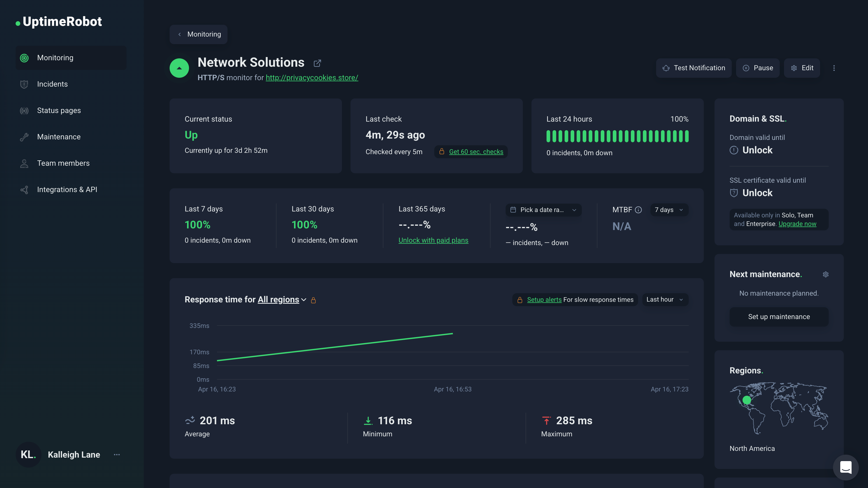Click the domain validity alert icon
The width and height of the screenshot is (868, 488).
point(734,150)
